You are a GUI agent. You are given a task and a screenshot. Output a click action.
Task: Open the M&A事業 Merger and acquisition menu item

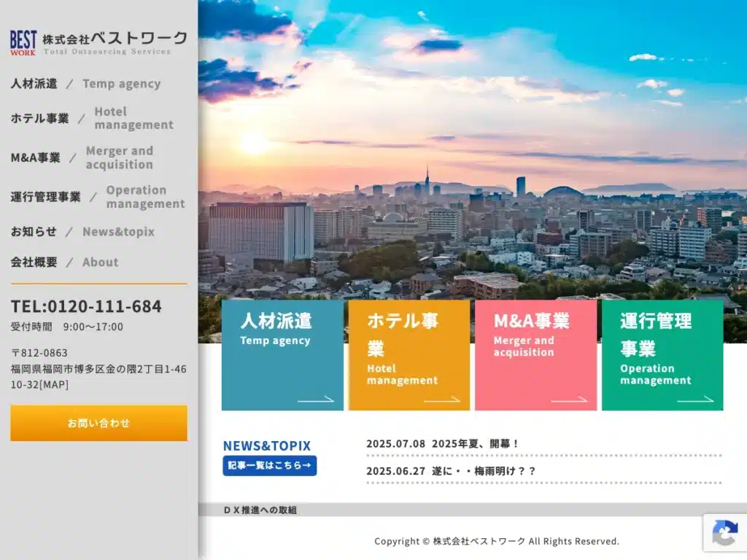pyautogui.click(x=82, y=157)
